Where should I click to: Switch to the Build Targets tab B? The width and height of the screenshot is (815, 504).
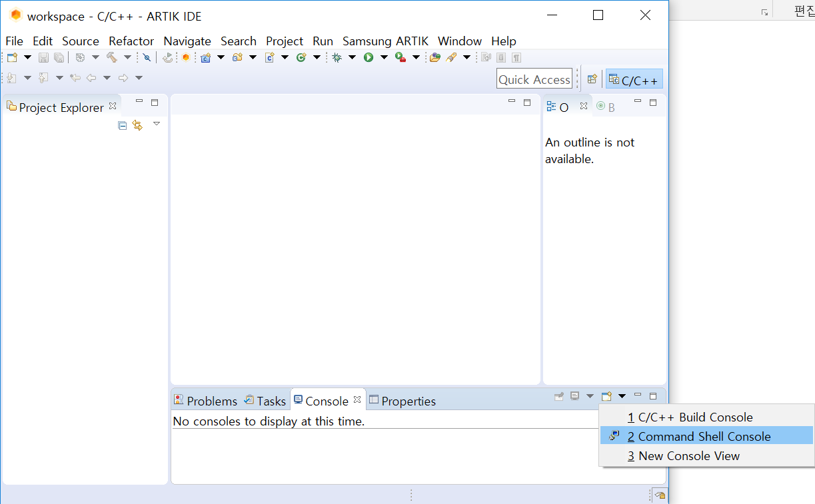[x=606, y=107]
